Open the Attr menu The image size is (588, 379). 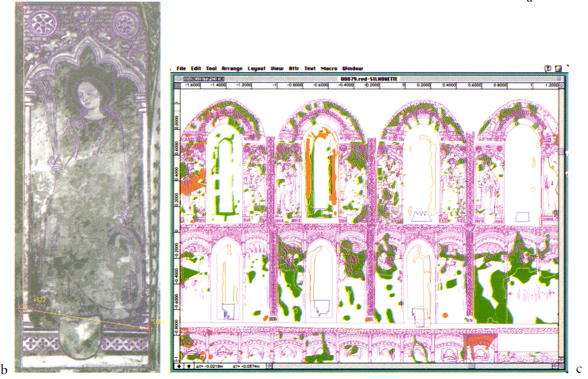(294, 68)
